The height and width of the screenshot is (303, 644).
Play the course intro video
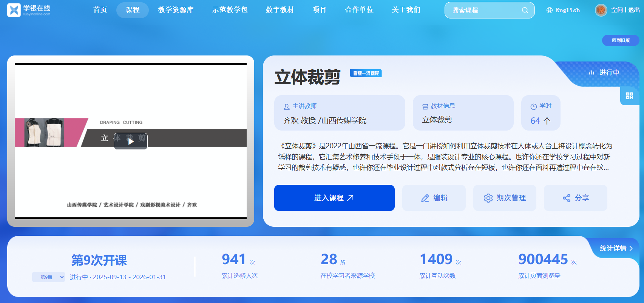pos(131,142)
